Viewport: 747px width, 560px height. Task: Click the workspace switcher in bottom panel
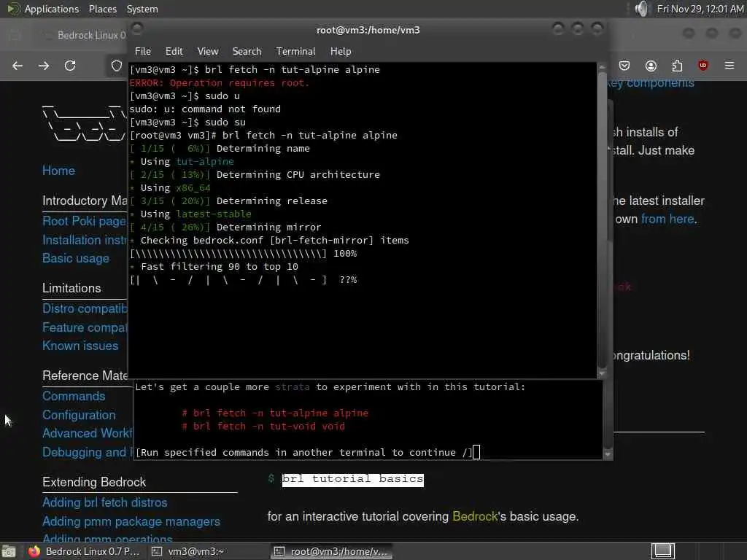click(x=663, y=551)
